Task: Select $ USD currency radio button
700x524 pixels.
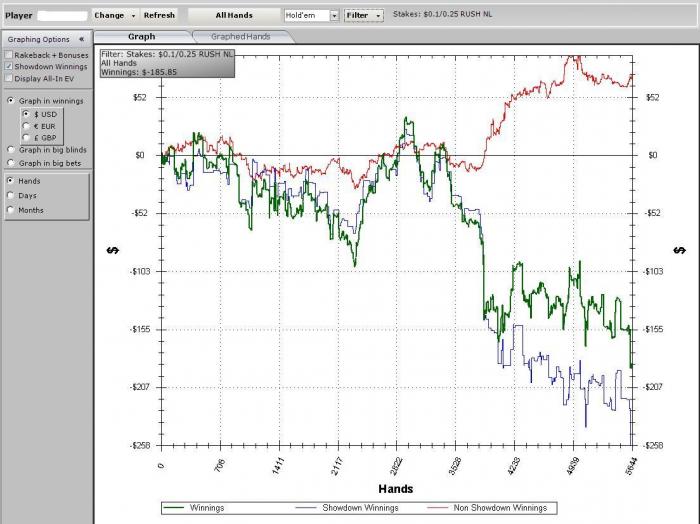Action: pyautogui.click(x=26, y=114)
